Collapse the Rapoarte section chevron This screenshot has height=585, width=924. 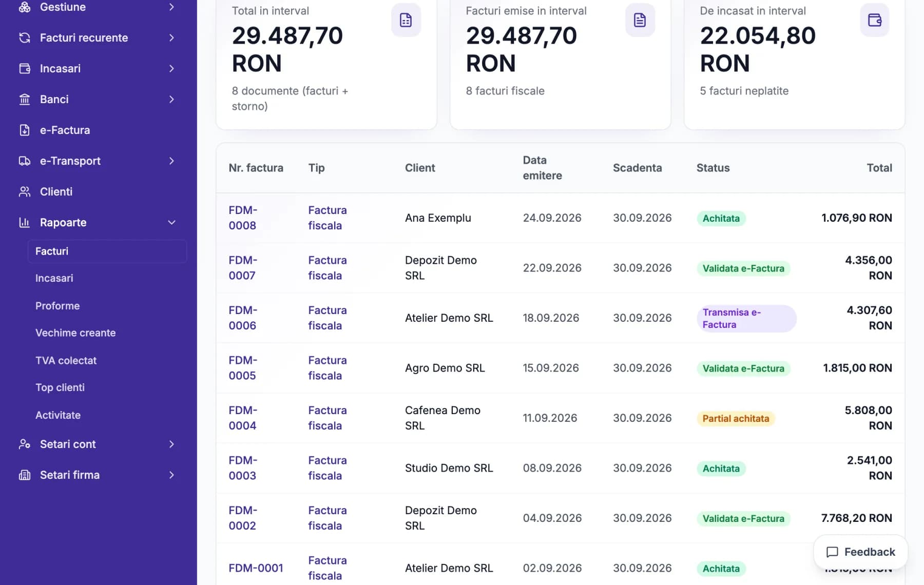click(x=171, y=222)
